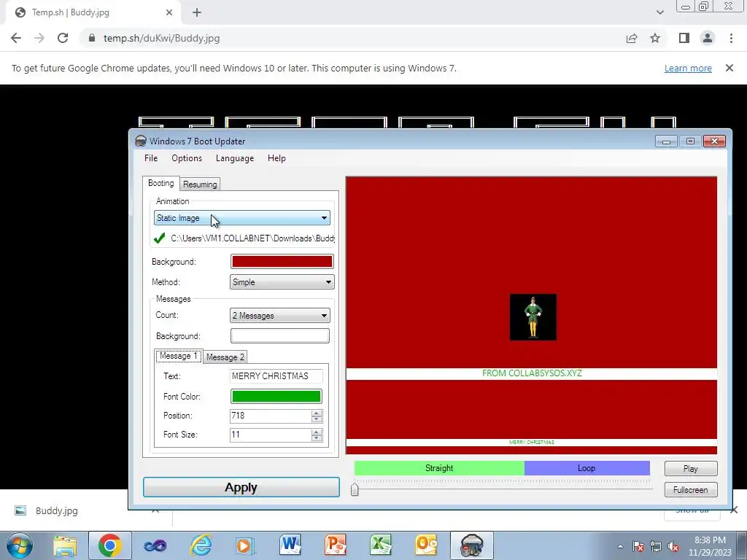Screen dimensions: 747x560
Task: Launch Internet Explorer from taskbar
Action: pos(201,545)
